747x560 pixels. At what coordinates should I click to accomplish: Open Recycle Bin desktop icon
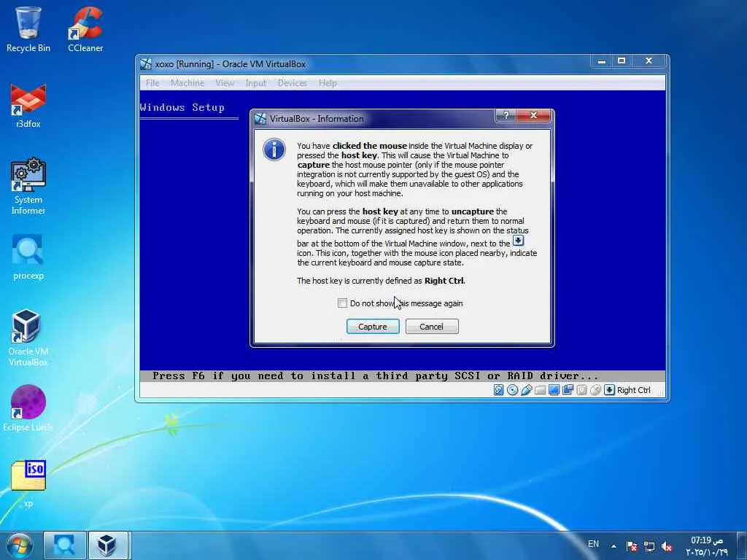28,28
